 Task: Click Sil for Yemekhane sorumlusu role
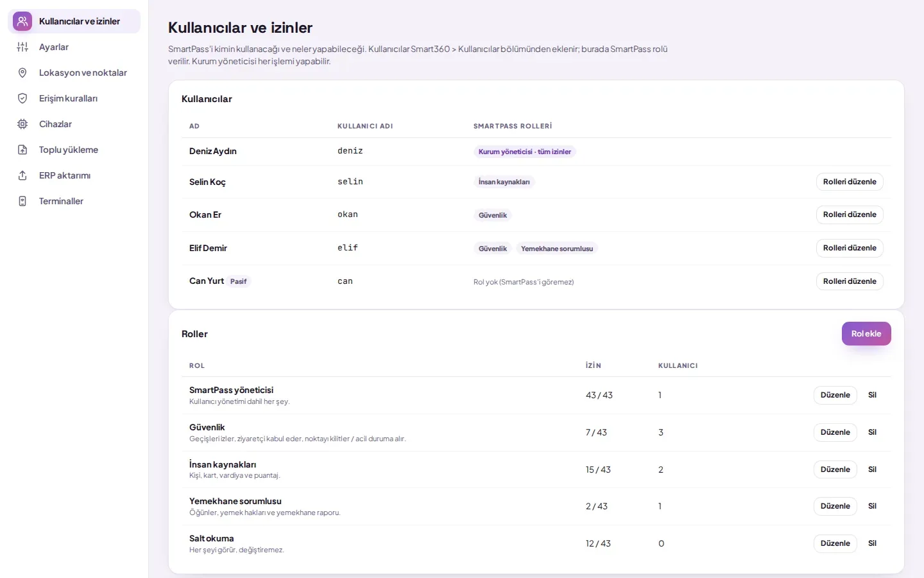872,506
